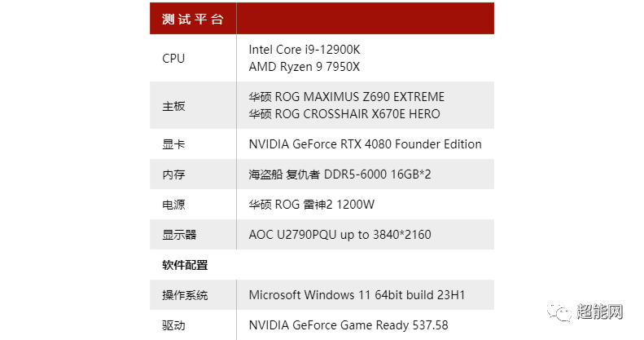Screen dimensions: 644x340
Task: Click ROG MAXIMUS Z690 EXTREME entry
Action: (x=347, y=97)
